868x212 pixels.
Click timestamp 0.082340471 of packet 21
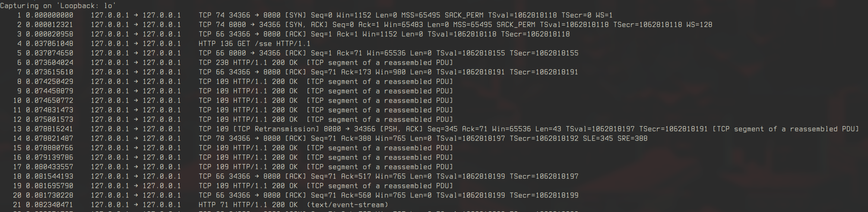click(49, 205)
